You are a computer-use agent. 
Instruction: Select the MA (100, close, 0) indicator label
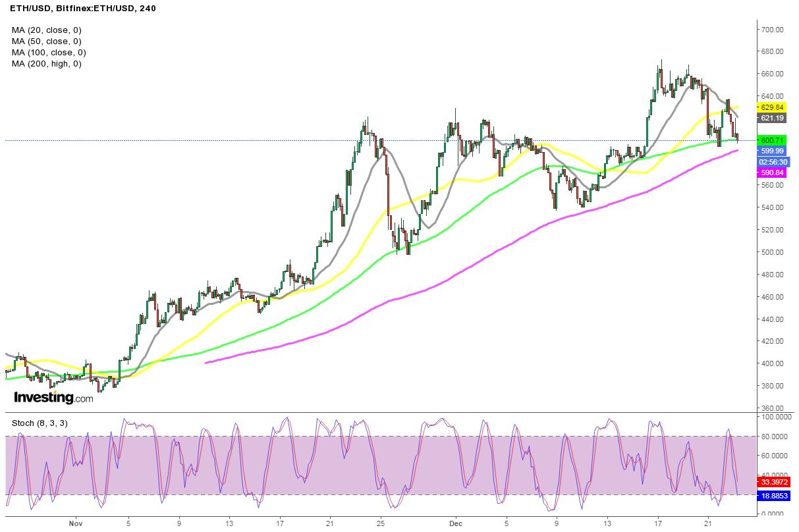49,52
